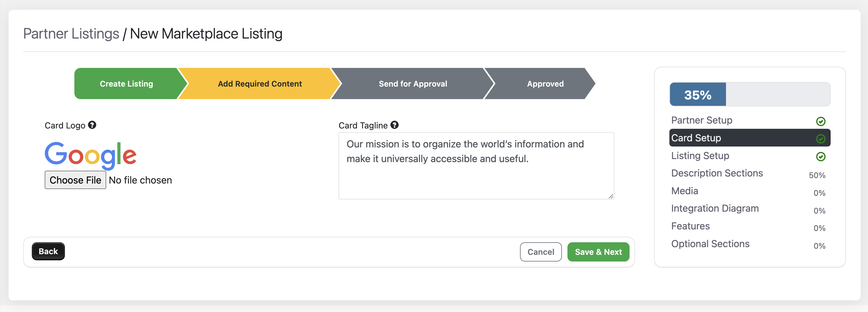Select the Send for Approval step
Image resolution: width=868 pixels, height=312 pixels.
click(x=413, y=84)
